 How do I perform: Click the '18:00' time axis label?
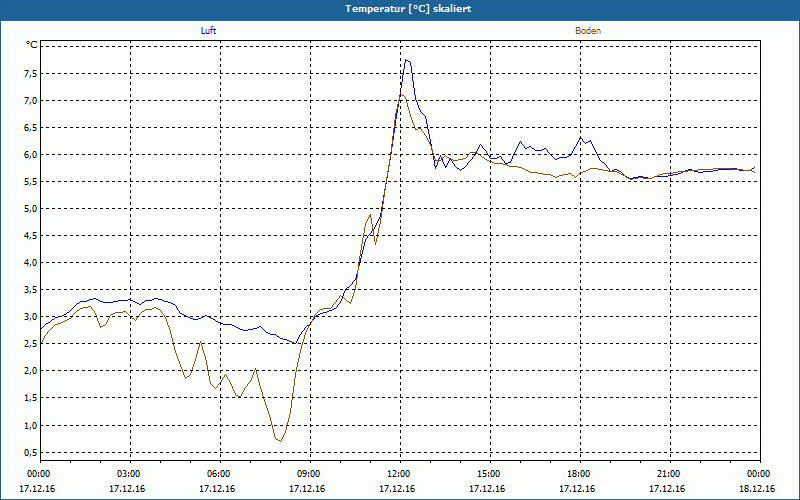coord(580,474)
